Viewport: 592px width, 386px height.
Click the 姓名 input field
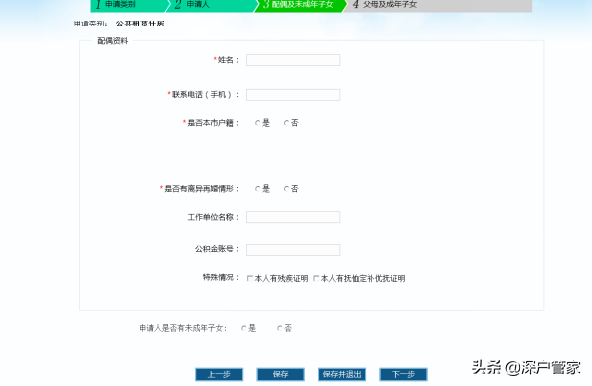tap(293, 60)
